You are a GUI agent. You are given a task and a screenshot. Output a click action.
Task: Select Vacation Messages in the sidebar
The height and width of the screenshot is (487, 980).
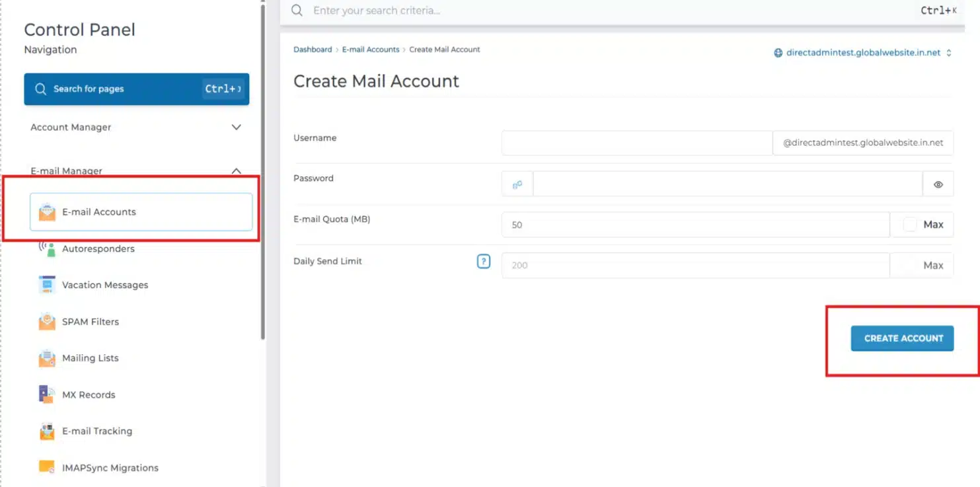pos(104,284)
